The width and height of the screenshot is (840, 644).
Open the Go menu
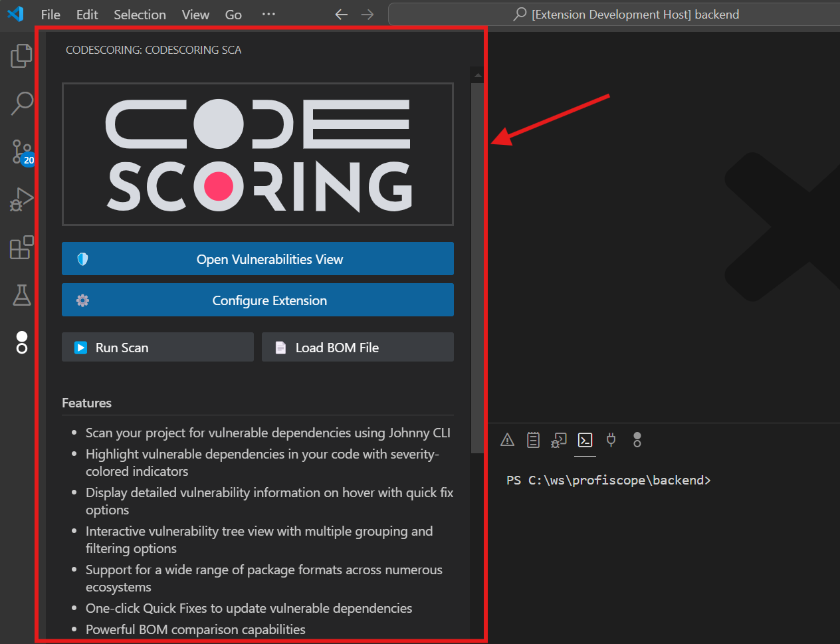[233, 15]
